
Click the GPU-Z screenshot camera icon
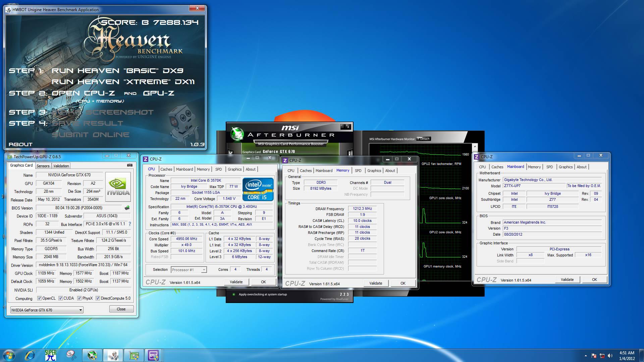[x=130, y=165]
